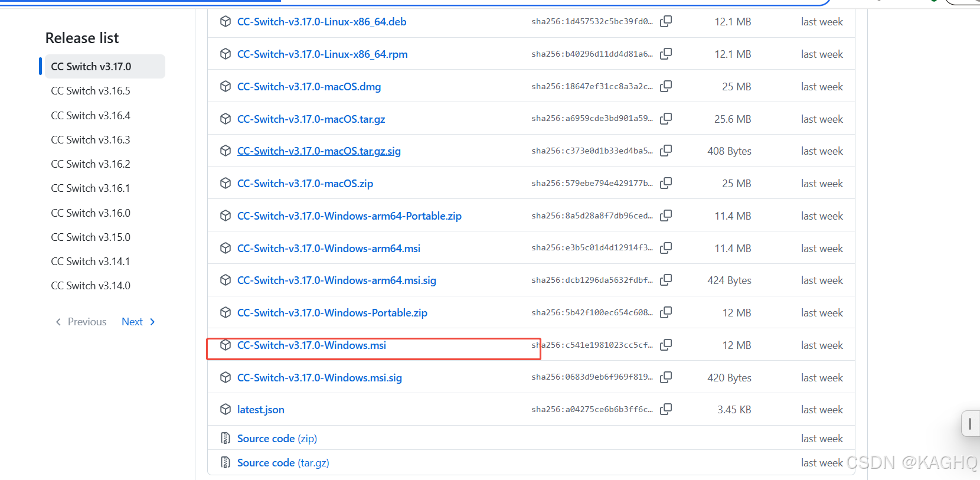The width and height of the screenshot is (980, 480).
Task: Download CC-Switch-v3.17.0-macOS.tar.gz
Action: [x=311, y=119]
